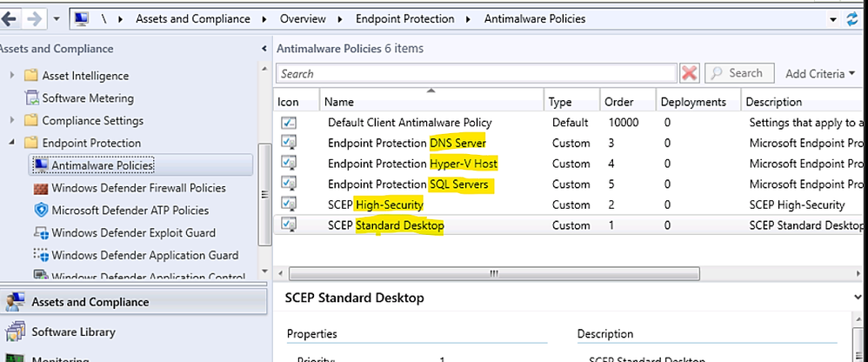
Task: Click into the Search text field
Action: pos(476,74)
